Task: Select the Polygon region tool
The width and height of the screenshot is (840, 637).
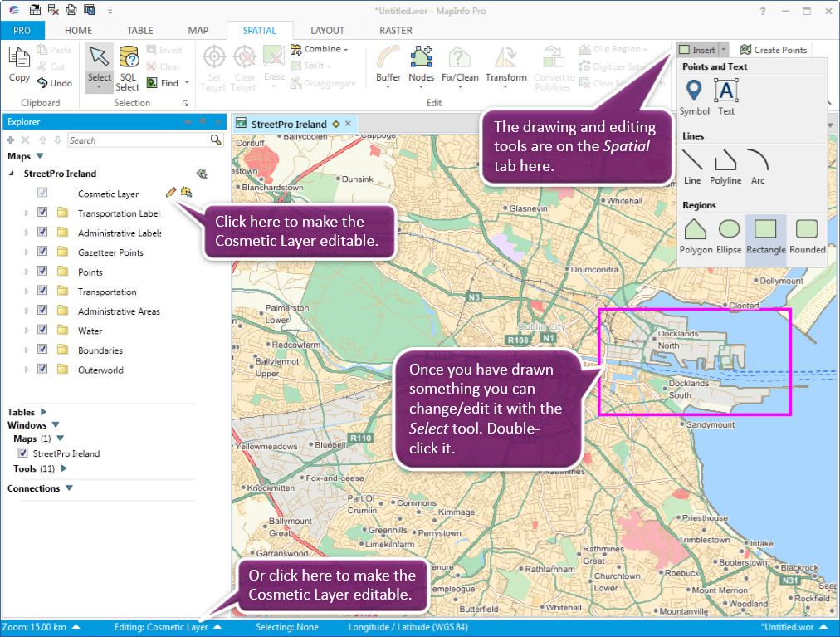Action: pos(696,236)
